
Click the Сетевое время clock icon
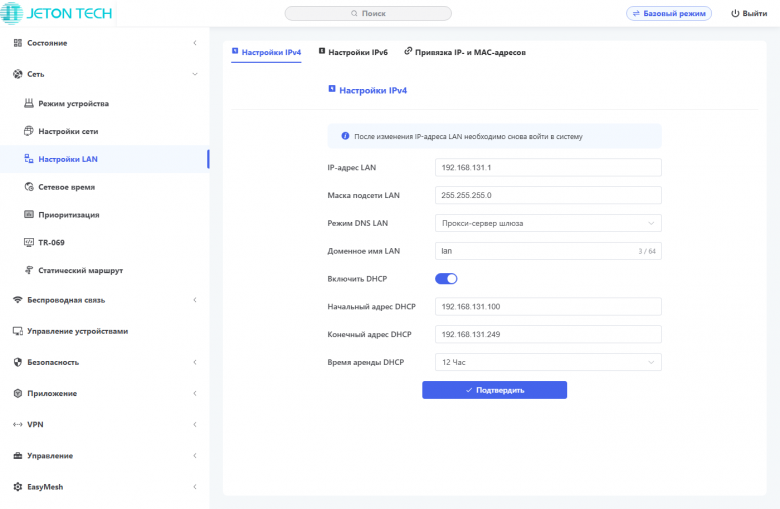pyautogui.click(x=29, y=187)
